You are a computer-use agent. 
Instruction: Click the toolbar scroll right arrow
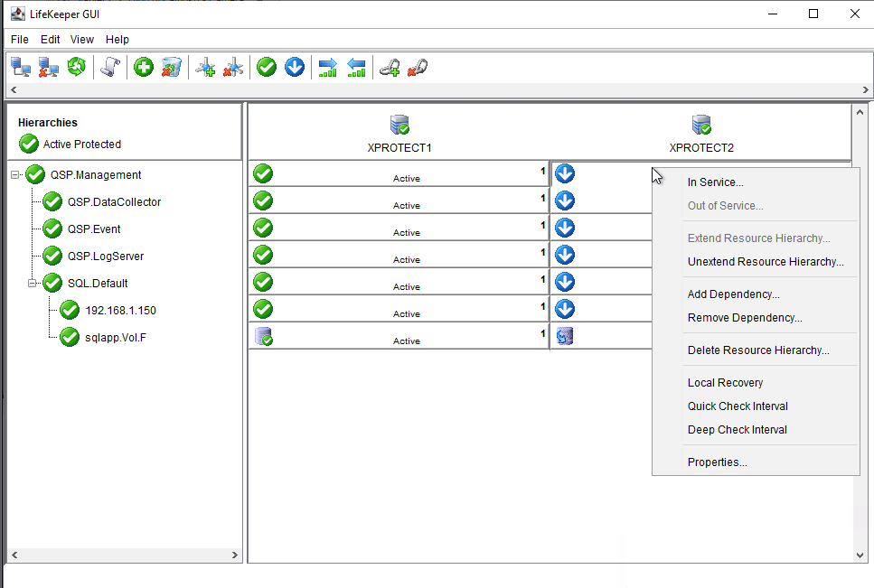[865, 89]
